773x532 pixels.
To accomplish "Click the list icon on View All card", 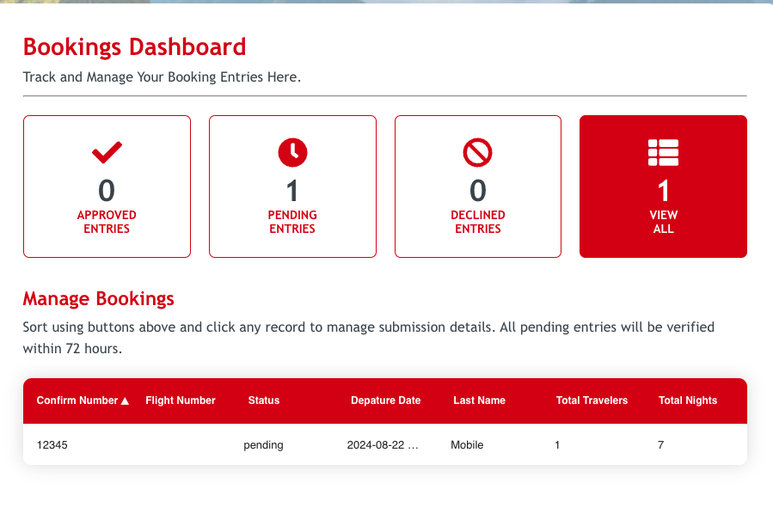I will click(x=663, y=153).
